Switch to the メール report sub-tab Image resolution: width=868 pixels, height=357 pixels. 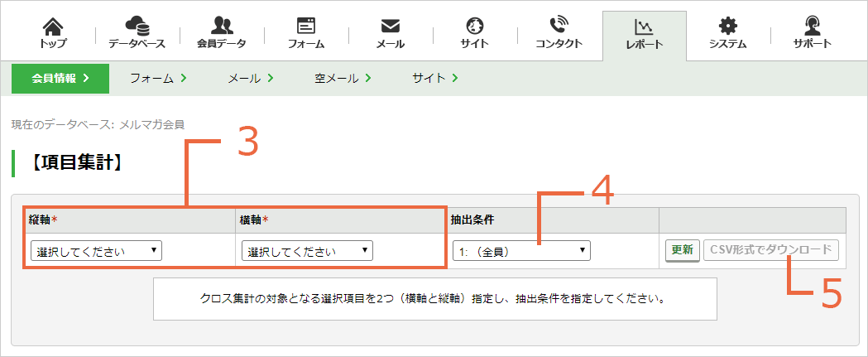pos(251,78)
